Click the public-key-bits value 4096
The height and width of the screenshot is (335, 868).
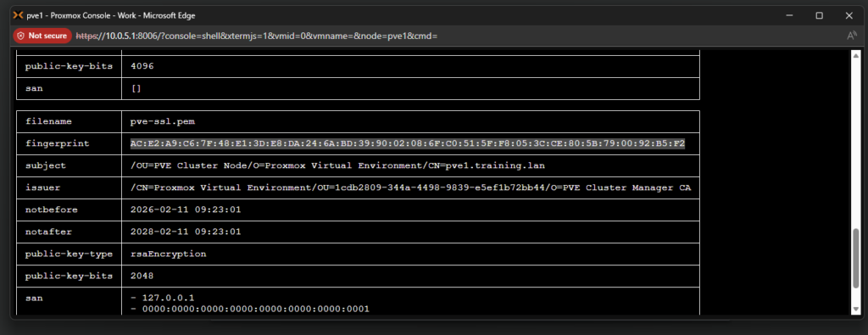[x=142, y=66]
